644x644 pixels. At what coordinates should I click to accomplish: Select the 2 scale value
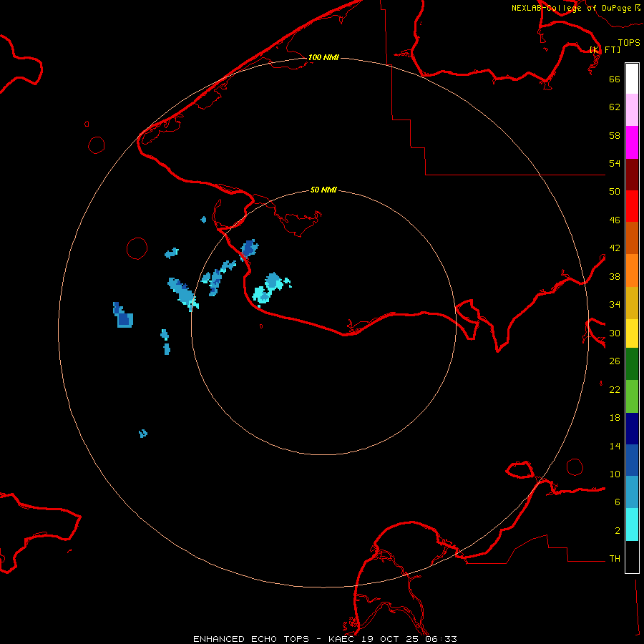click(x=618, y=530)
